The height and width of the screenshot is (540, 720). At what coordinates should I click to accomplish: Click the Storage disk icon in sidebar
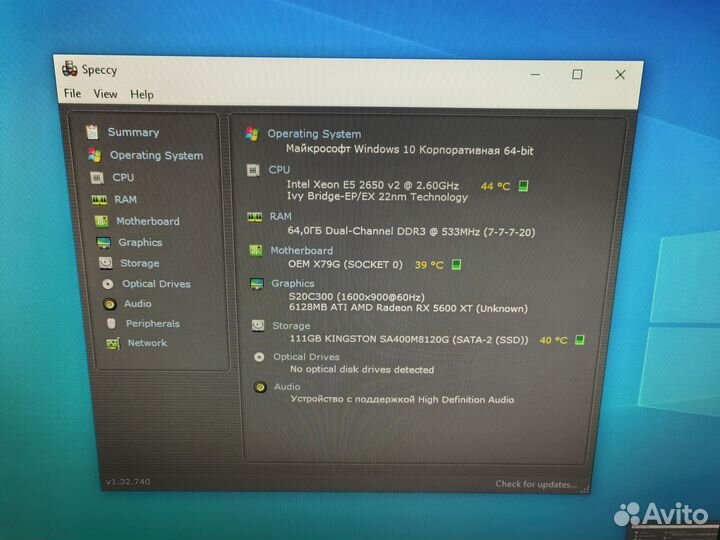[106, 263]
